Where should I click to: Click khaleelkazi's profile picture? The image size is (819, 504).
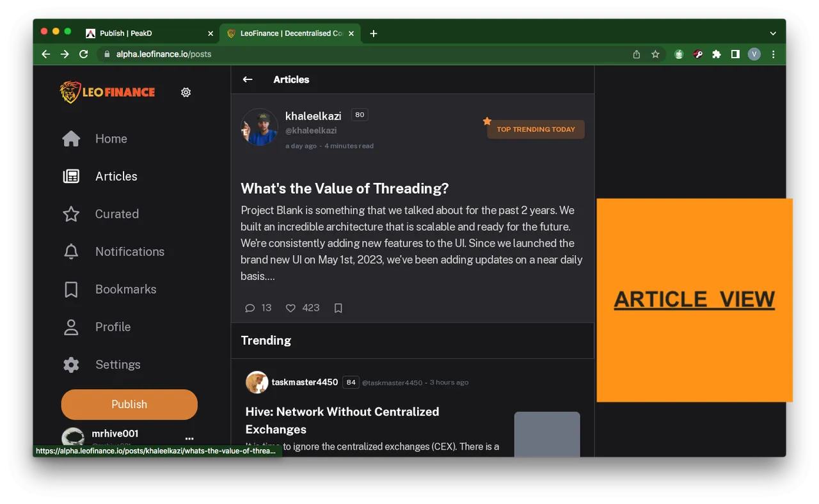click(x=259, y=127)
